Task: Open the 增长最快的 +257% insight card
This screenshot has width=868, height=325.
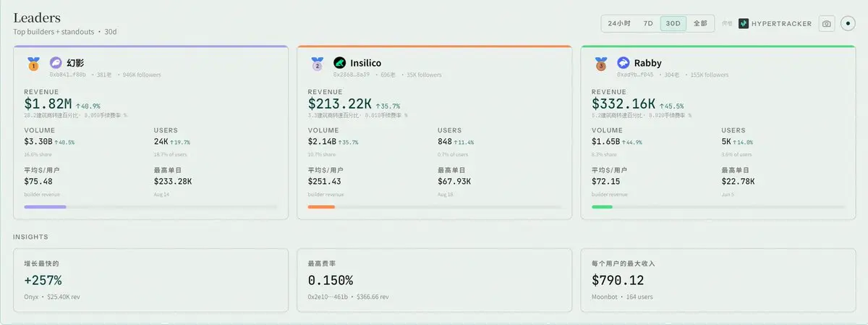Action: [x=150, y=280]
